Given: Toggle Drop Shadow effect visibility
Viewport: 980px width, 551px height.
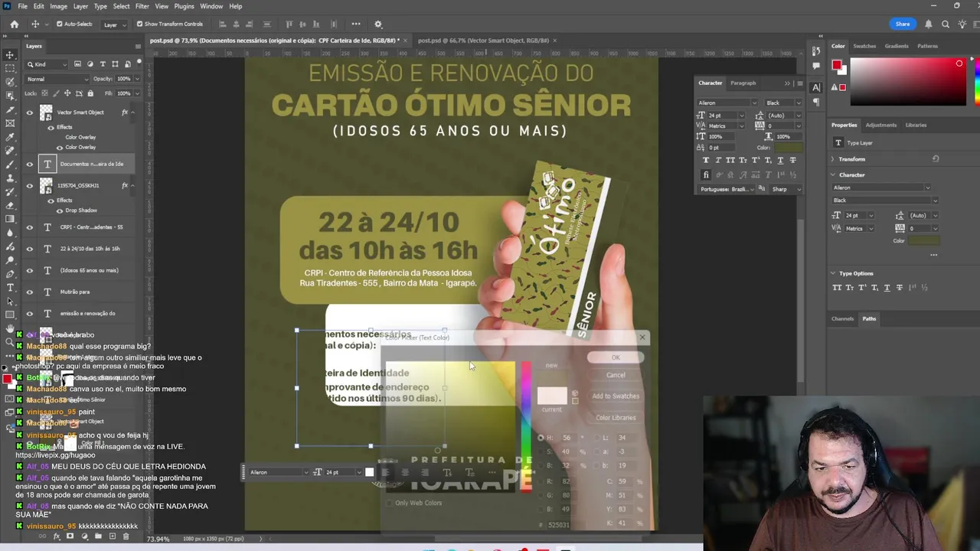Looking at the screenshot, I should 60,210.
